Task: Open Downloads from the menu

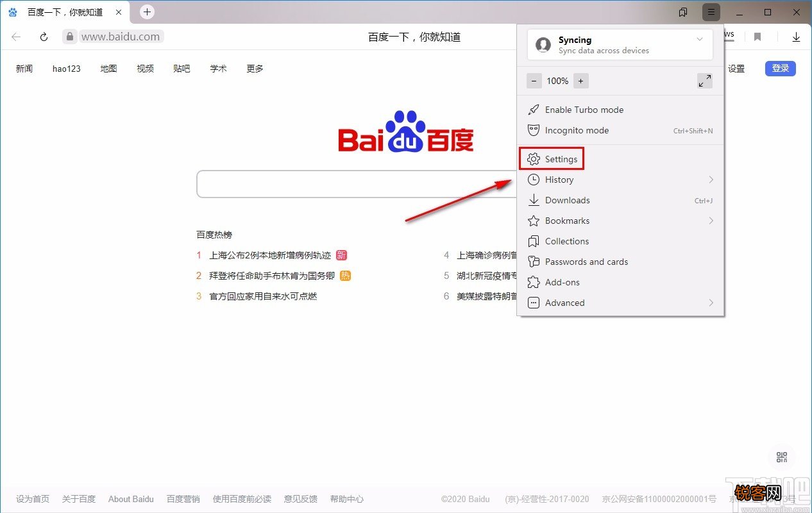Action: (x=620, y=200)
